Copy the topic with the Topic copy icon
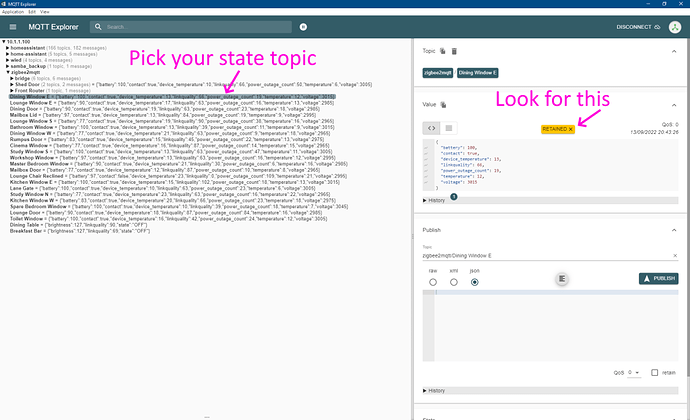The width and height of the screenshot is (690, 420). pyautogui.click(x=443, y=51)
